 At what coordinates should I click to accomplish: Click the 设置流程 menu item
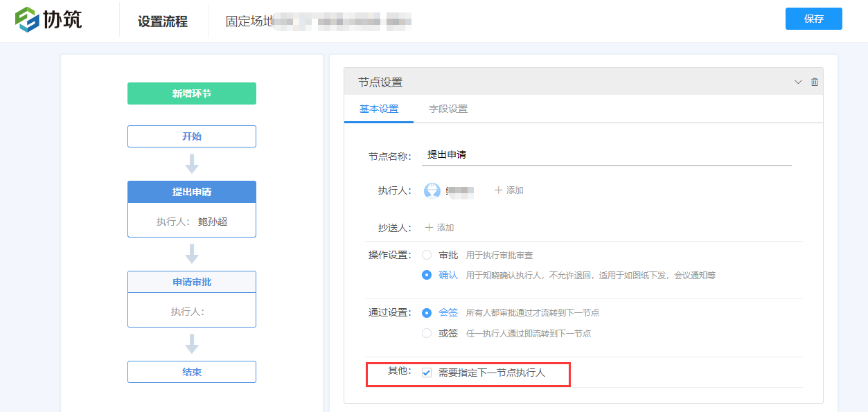point(163,19)
